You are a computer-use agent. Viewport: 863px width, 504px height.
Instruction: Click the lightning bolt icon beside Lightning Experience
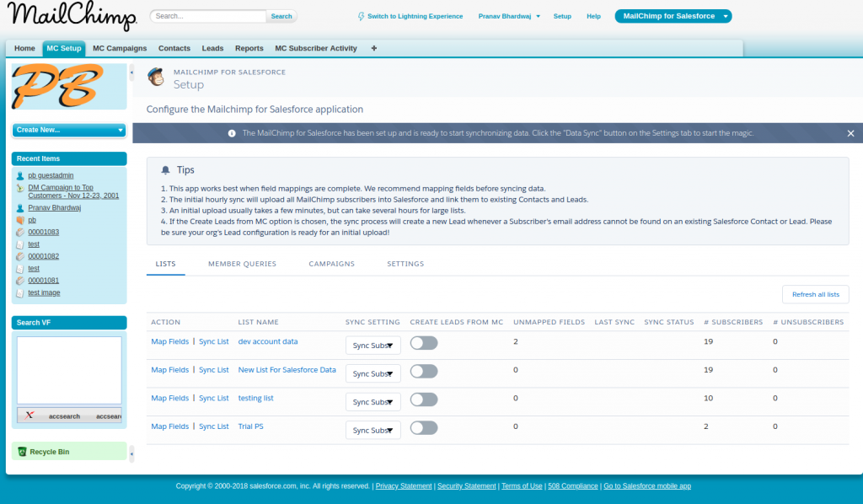pos(361,17)
